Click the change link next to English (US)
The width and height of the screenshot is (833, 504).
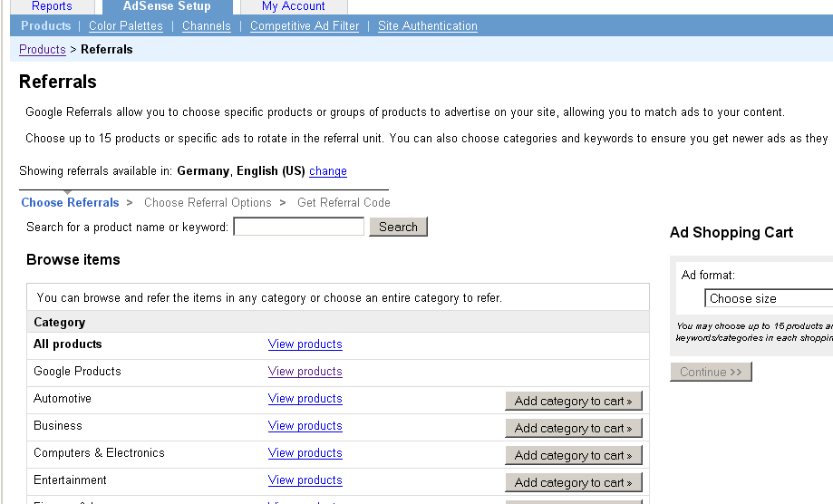coord(328,171)
